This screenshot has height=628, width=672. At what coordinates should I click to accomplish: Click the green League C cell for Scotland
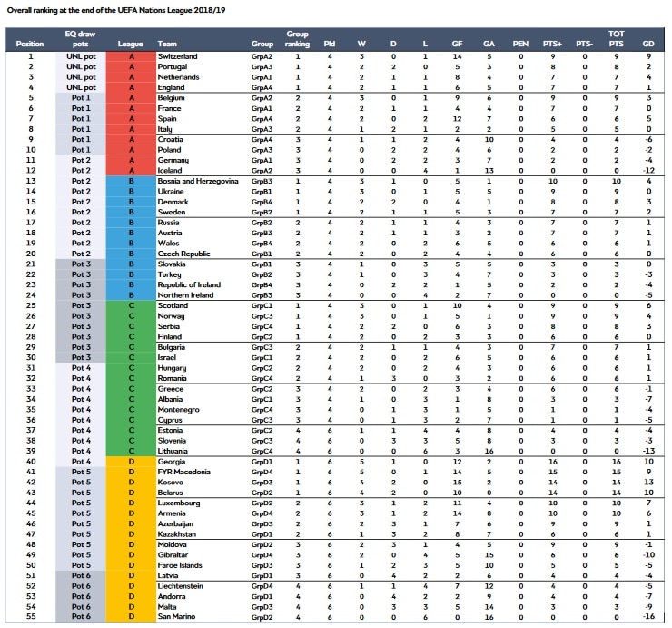131,306
